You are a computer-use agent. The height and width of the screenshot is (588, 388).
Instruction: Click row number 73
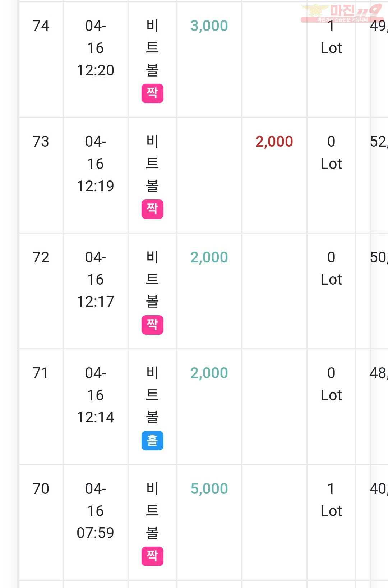click(41, 142)
